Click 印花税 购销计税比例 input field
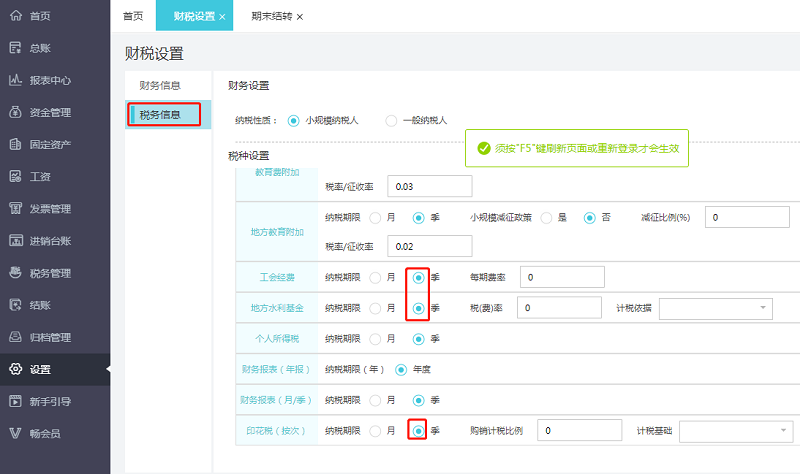Image resolution: width=800 pixels, height=474 pixels. 580,430
